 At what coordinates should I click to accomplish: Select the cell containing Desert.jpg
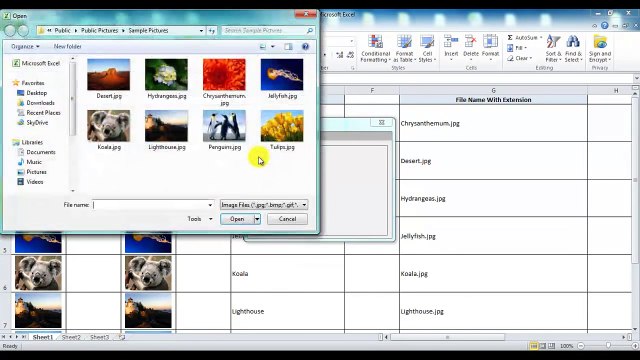[x=493, y=161]
